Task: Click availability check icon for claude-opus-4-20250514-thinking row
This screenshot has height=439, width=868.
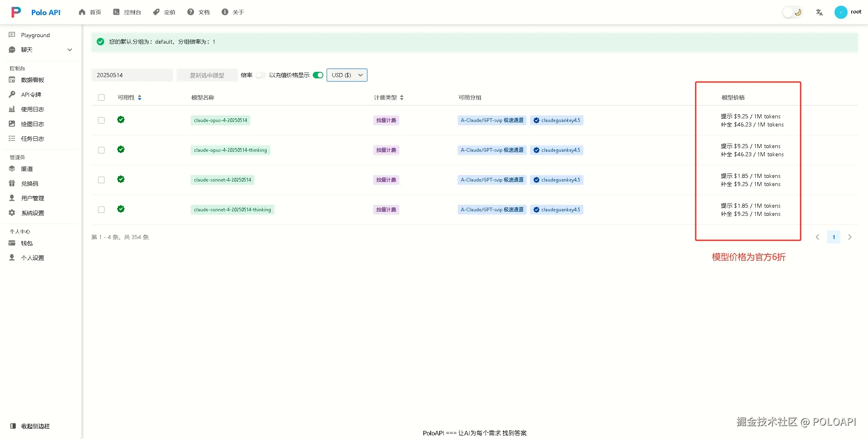Action: coord(121,149)
